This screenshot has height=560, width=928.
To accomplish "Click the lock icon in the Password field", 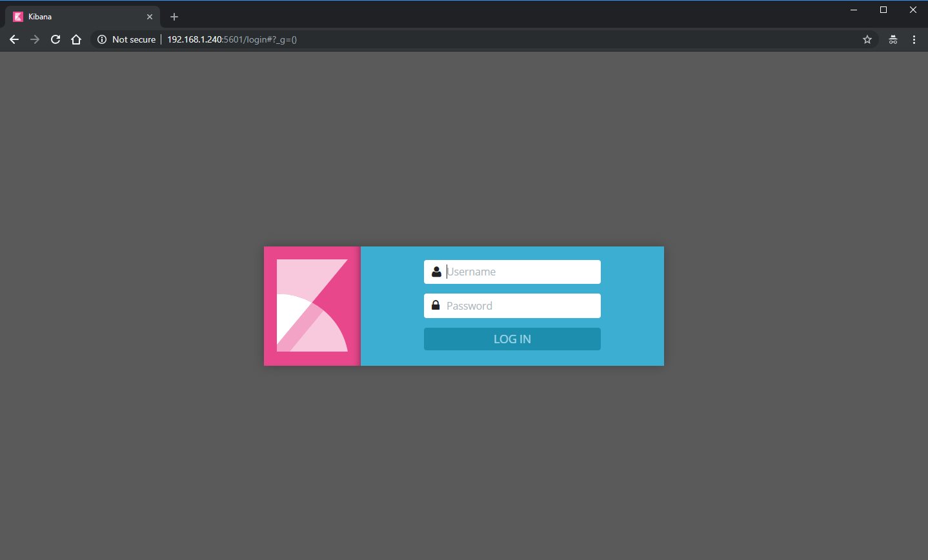I will point(436,305).
